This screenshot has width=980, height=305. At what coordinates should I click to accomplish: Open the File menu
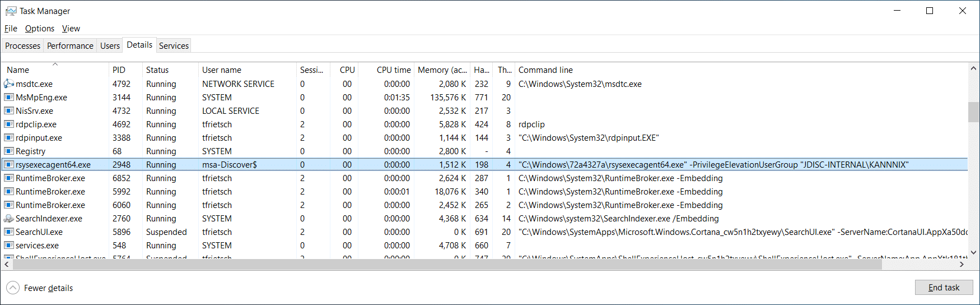click(11, 29)
